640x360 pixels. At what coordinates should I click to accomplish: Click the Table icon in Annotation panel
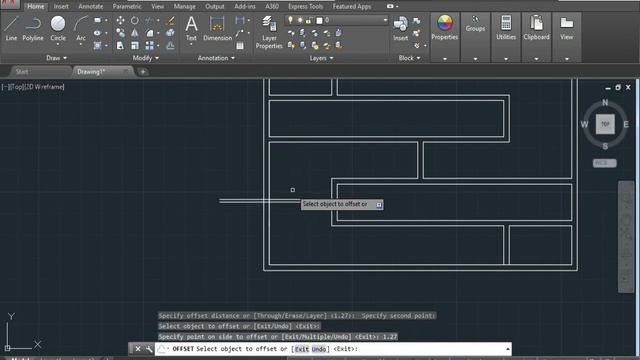(x=240, y=45)
